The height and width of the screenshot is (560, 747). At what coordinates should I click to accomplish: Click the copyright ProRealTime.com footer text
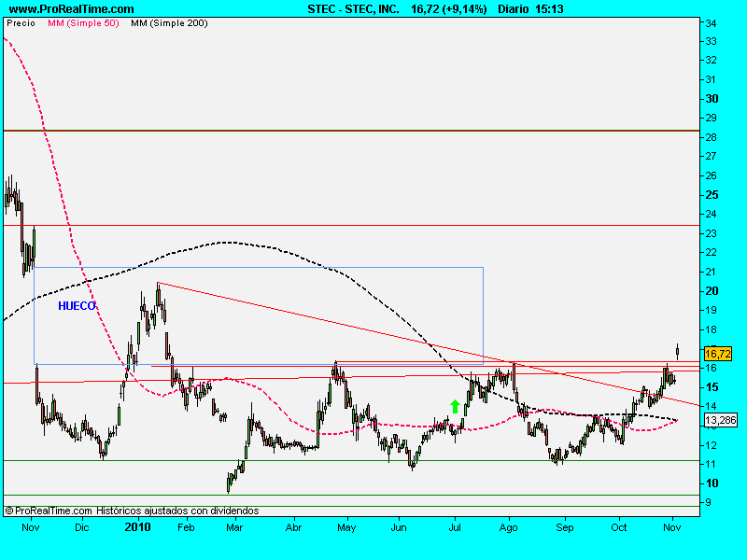click(x=49, y=511)
